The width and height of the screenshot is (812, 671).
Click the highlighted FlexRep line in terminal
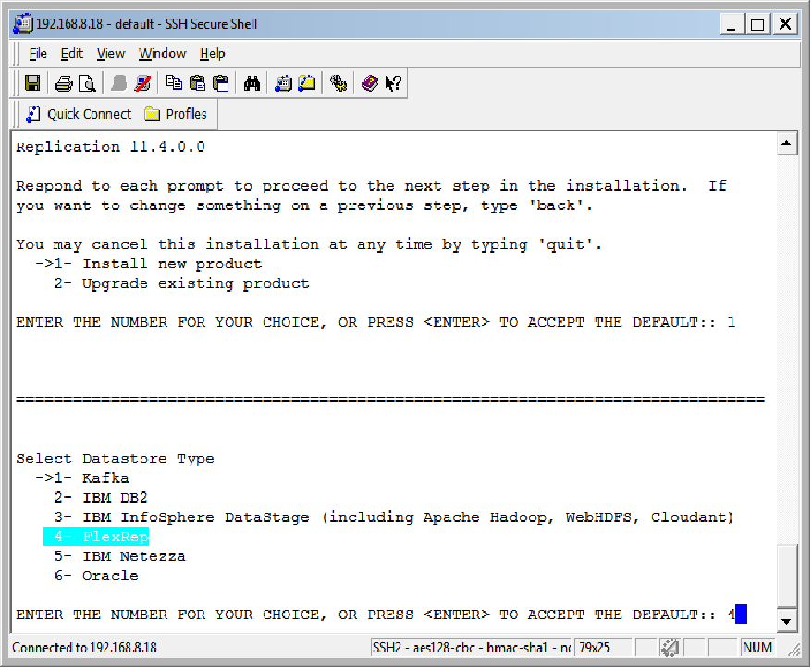96,537
